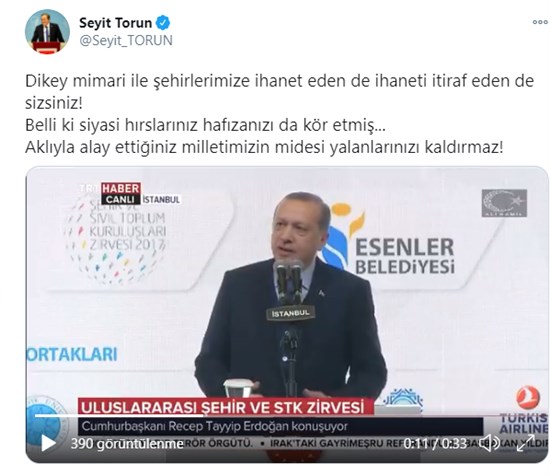Click the Esenler Belediyesi logo

point(389,239)
